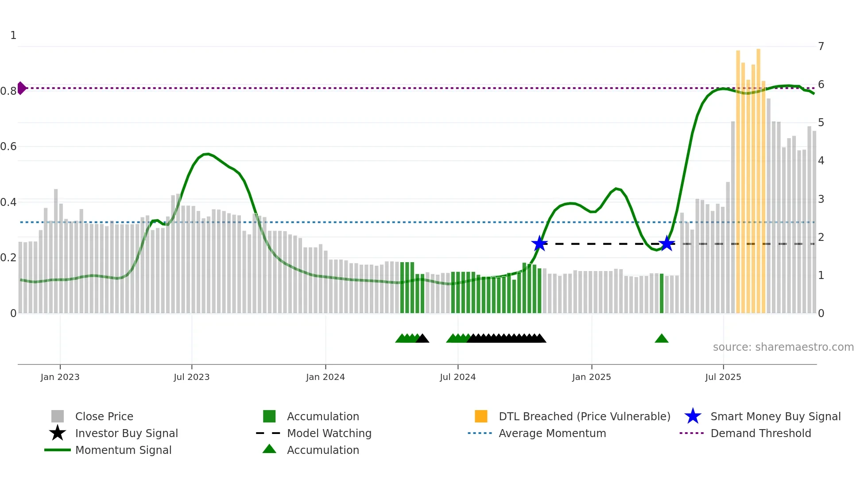Click the green Accumulation legend square
This screenshot has width=868, height=488.
tap(269, 416)
